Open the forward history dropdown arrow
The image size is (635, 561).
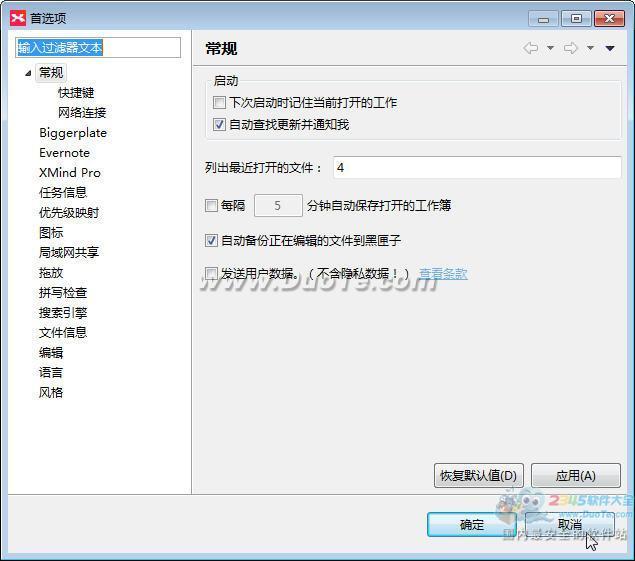pos(590,49)
